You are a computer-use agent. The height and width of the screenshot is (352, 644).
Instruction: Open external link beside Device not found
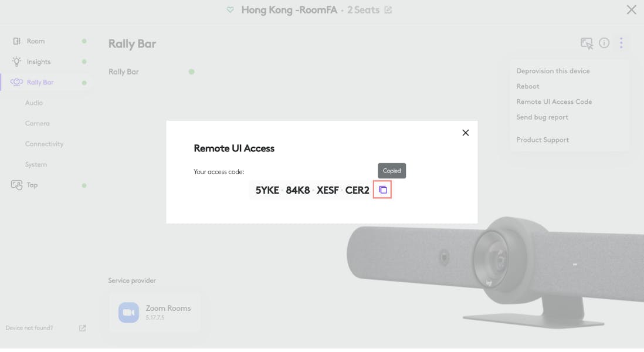(x=83, y=328)
